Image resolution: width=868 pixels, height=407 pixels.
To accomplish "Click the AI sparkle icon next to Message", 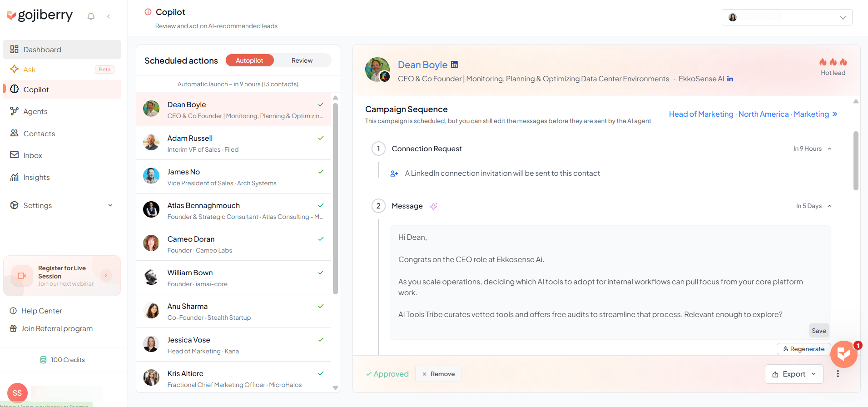I will pyautogui.click(x=434, y=206).
